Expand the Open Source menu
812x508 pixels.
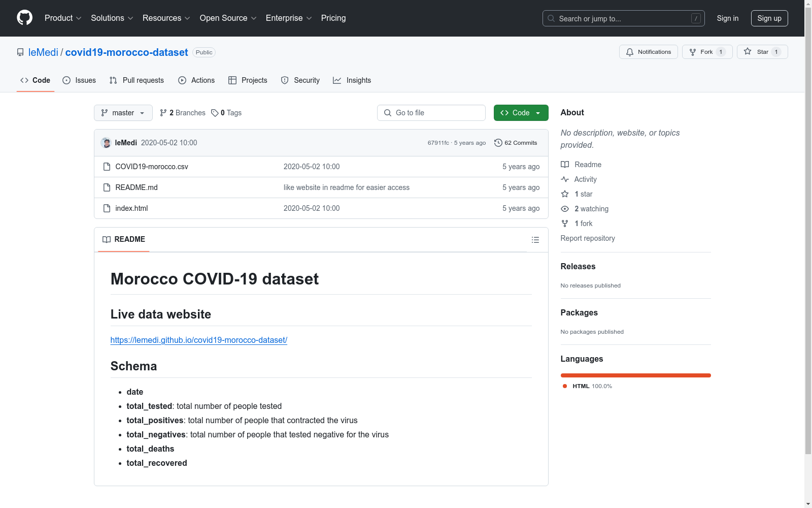point(228,18)
